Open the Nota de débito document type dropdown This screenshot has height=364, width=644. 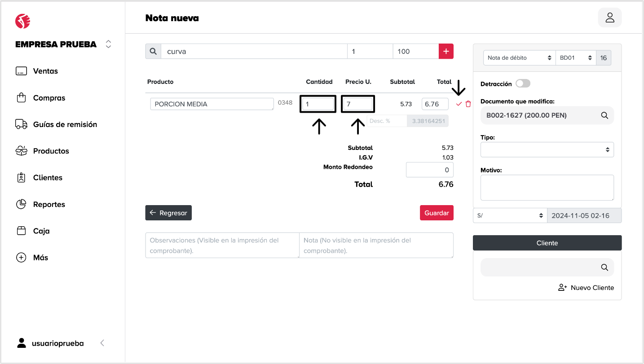[x=519, y=58]
